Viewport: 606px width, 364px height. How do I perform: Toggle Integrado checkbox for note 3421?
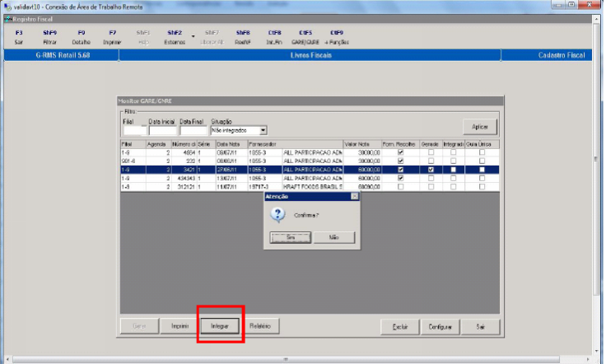(x=453, y=170)
